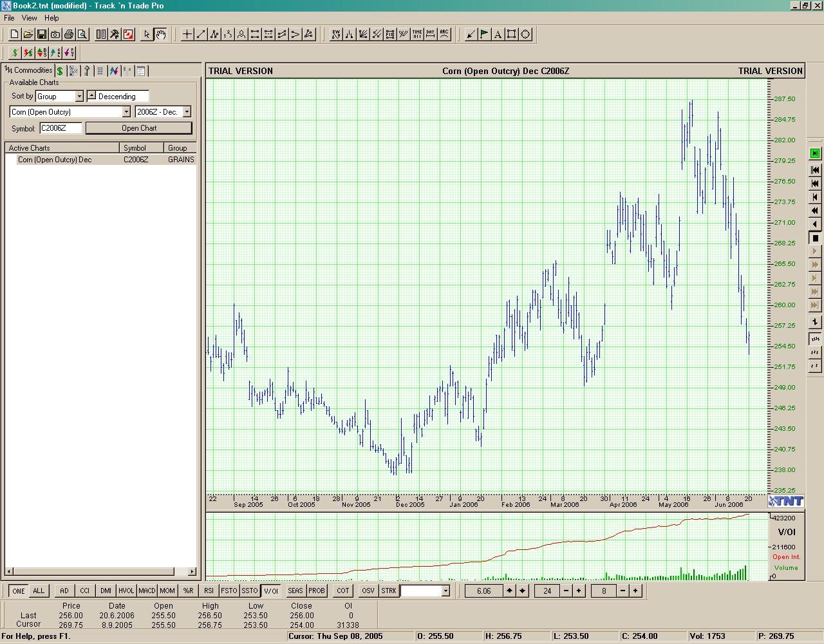The image size is (824, 644).
Task: Open the View menu
Action: pos(29,18)
